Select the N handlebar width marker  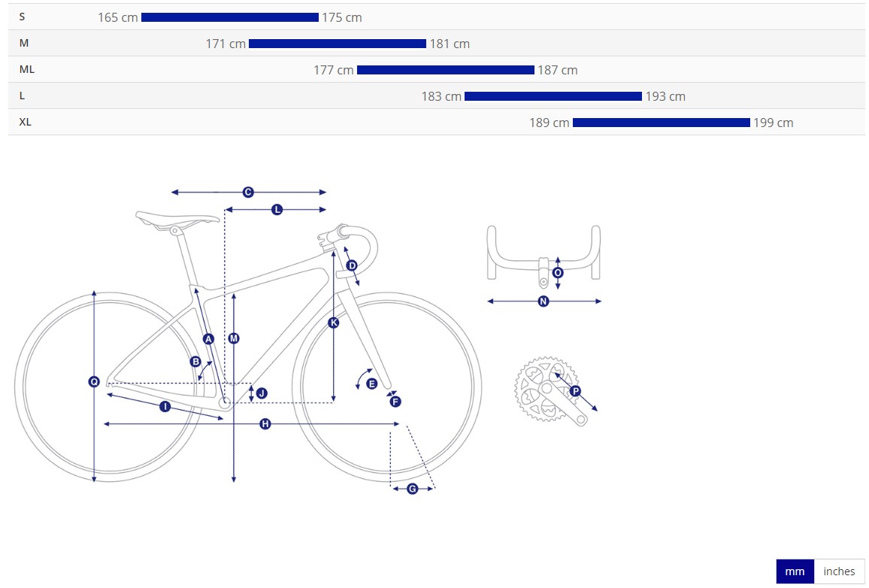[544, 302]
